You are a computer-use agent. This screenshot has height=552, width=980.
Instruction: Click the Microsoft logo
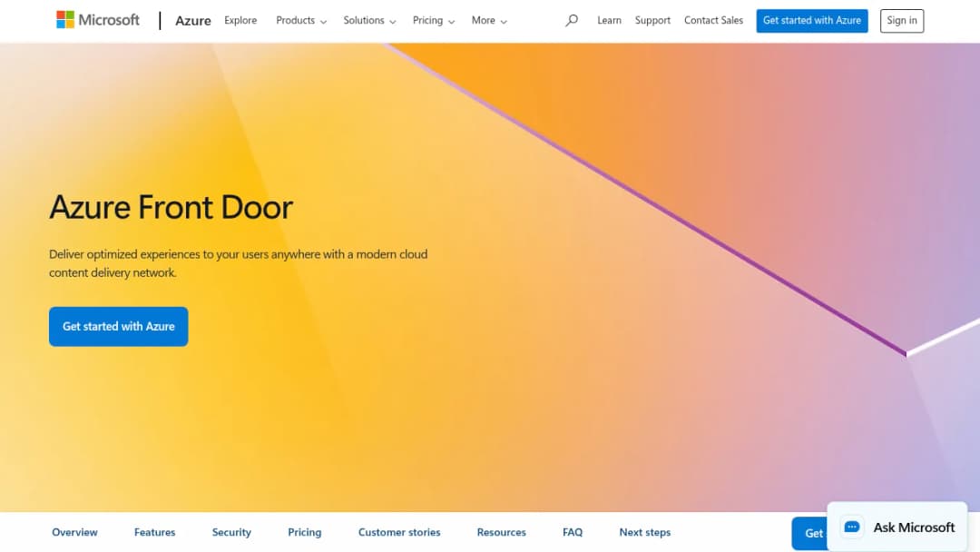coord(97,20)
